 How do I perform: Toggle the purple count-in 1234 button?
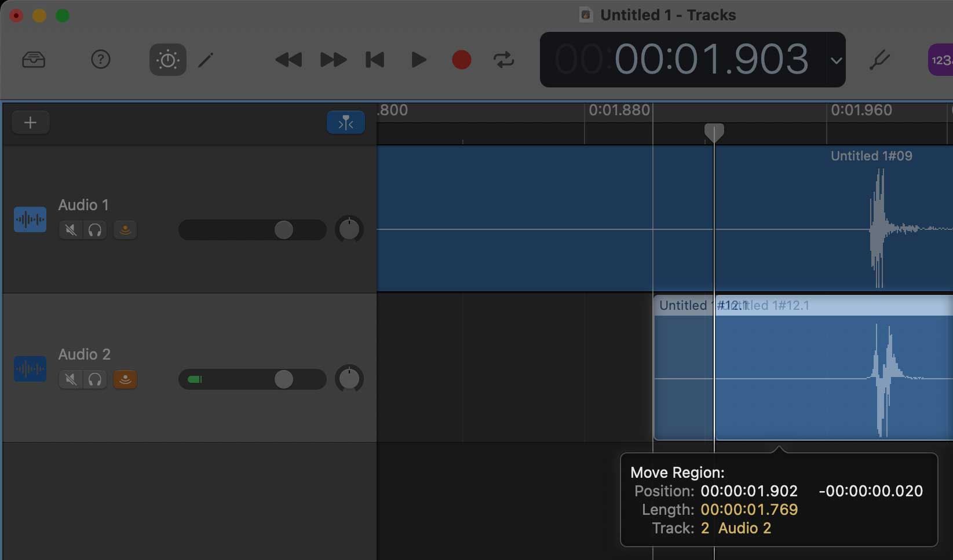point(940,60)
